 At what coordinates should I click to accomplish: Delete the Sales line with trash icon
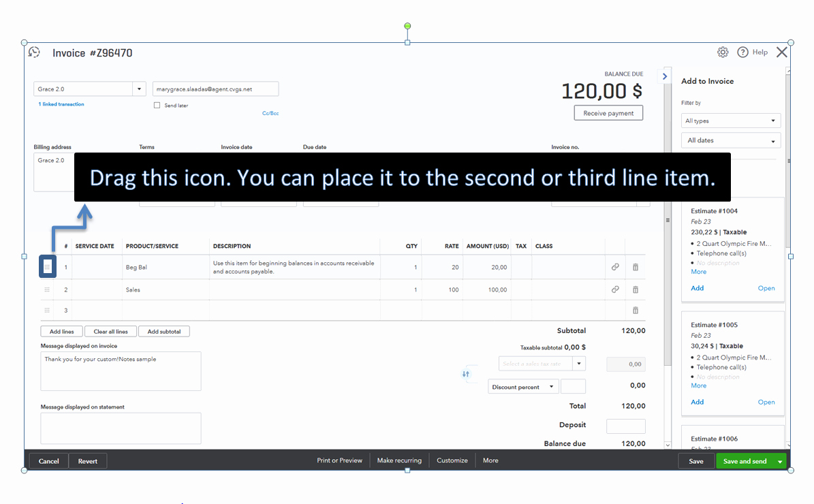click(636, 289)
